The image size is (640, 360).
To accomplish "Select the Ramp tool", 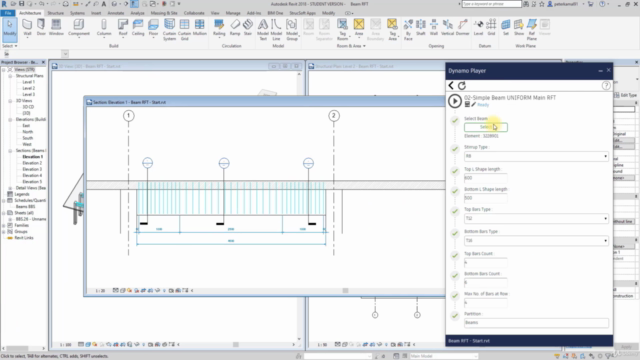I will (x=235, y=28).
